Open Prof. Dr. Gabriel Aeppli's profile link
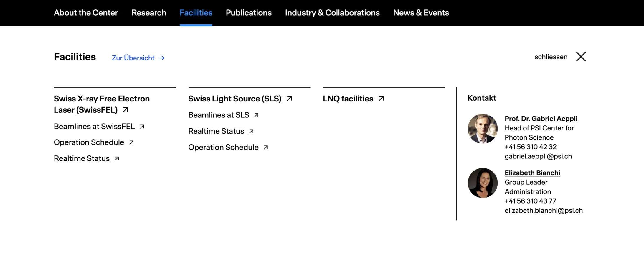This screenshot has height=254, width=644. pyautogui.click(x=541, y=119)
